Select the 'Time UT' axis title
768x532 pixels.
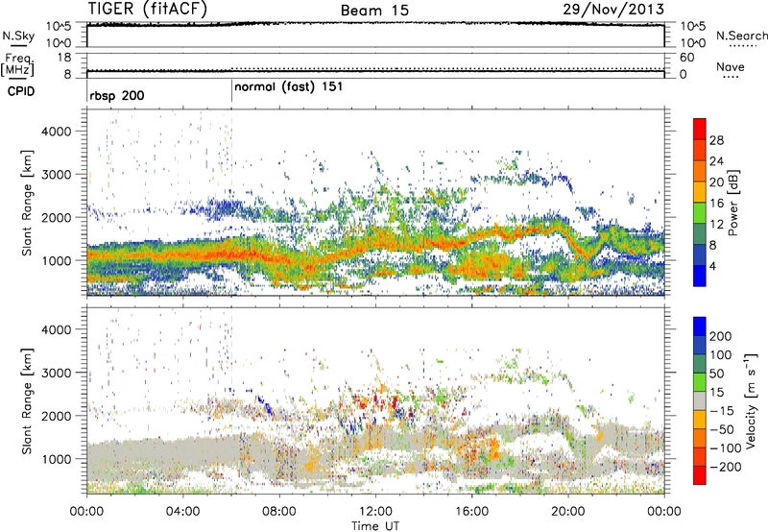(375, 526)
